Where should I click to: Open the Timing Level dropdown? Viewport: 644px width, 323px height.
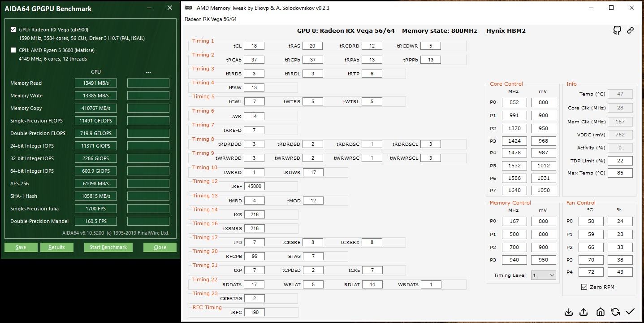(x=543, y=275)
